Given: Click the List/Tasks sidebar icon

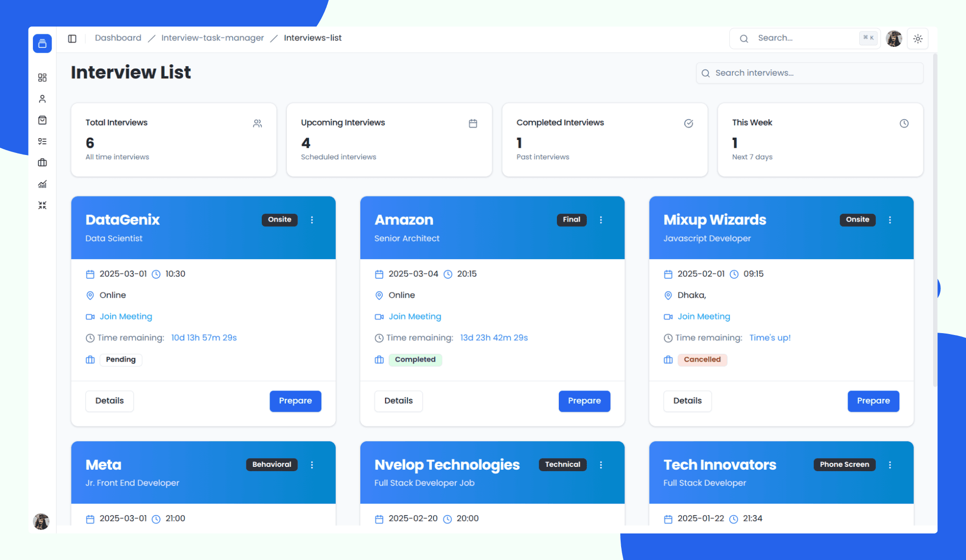Looking at the screenshot, I should click(42, 141).
